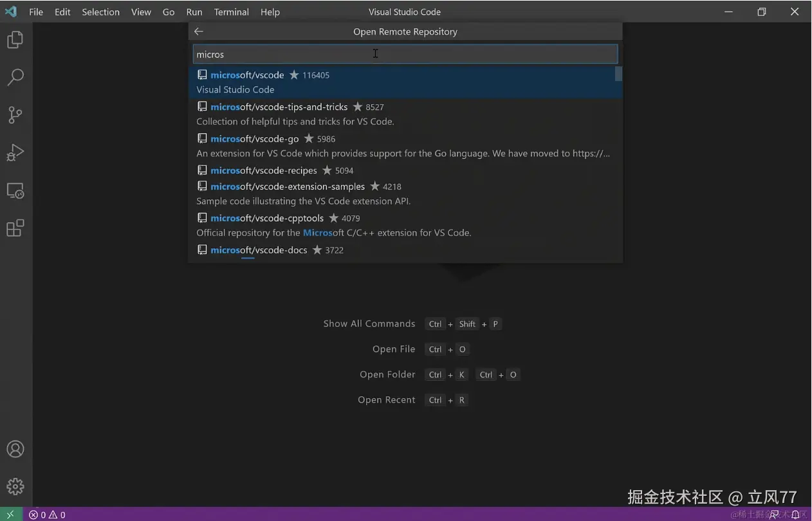Click the repo icon beside microsoft/vscode-go

202,138
